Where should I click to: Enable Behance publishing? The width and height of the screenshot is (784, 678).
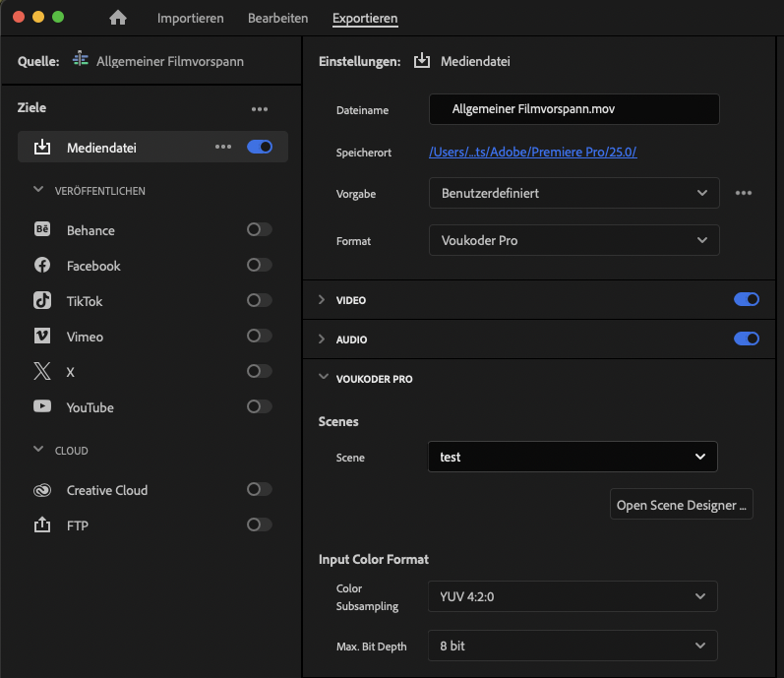click(260, 229)
